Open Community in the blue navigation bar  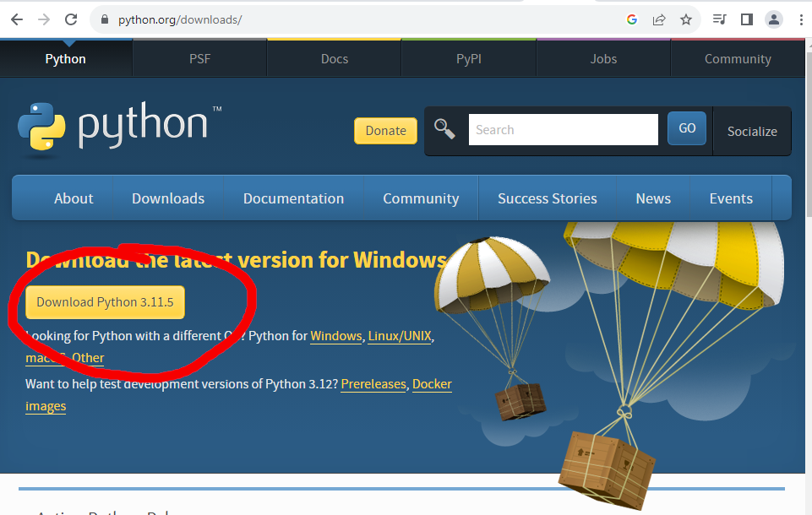coord(421,198)
